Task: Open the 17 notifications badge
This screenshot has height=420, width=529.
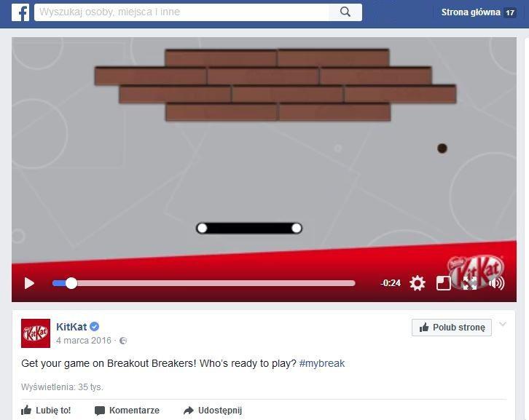Action: click(x=510, y=13)
